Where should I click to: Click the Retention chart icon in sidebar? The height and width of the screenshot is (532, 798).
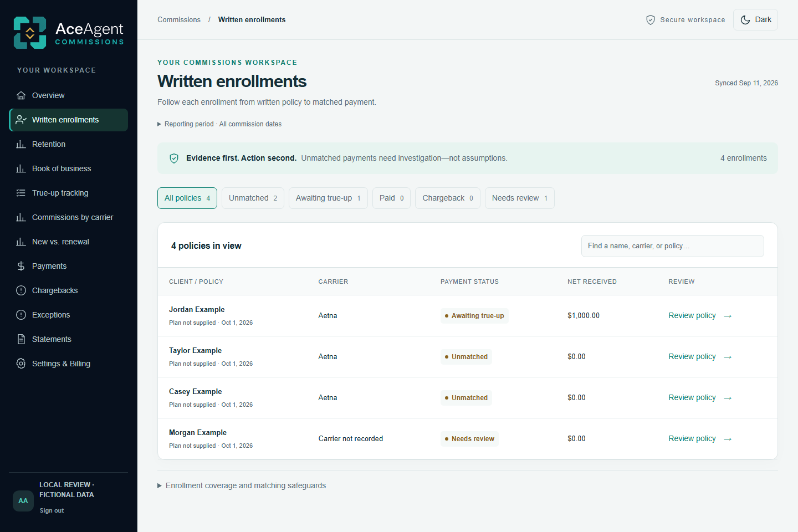coord(21,144)
